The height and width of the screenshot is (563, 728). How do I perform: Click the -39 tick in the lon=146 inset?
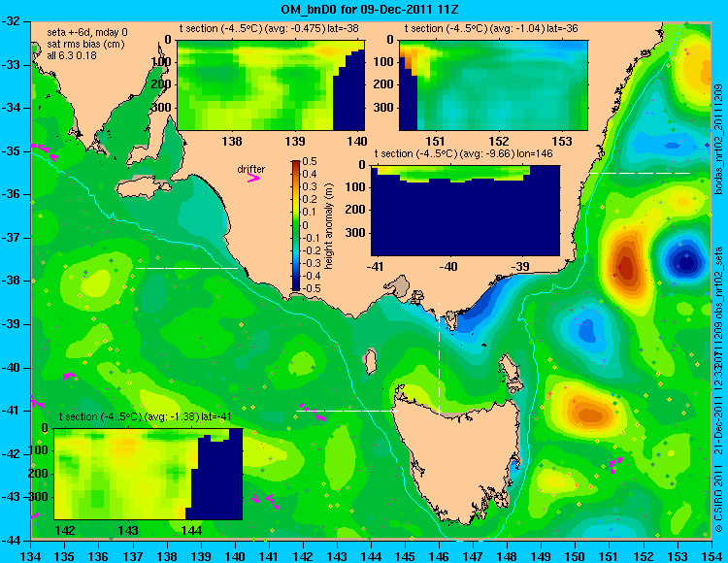(x=522, y=266)
